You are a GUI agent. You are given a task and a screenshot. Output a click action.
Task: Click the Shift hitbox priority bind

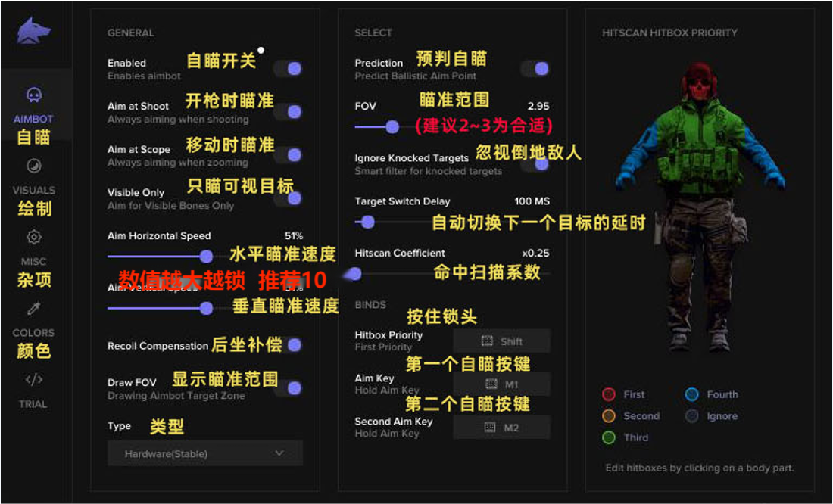click(x=501, y=341)
